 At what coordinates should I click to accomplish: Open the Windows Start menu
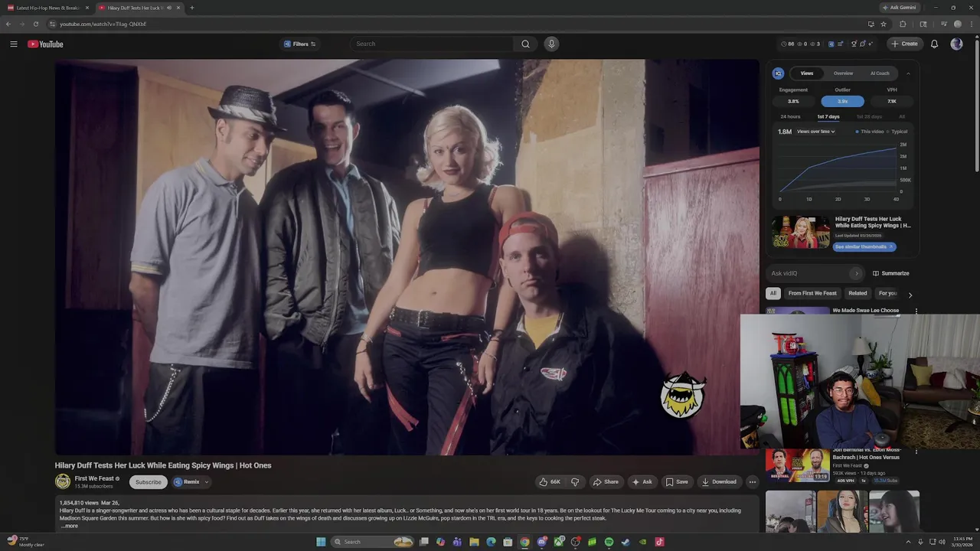pos(321,542)
